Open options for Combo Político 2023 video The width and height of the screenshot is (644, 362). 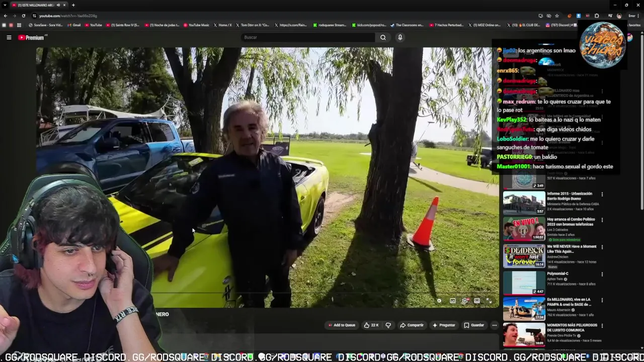(x=602, y=220)
